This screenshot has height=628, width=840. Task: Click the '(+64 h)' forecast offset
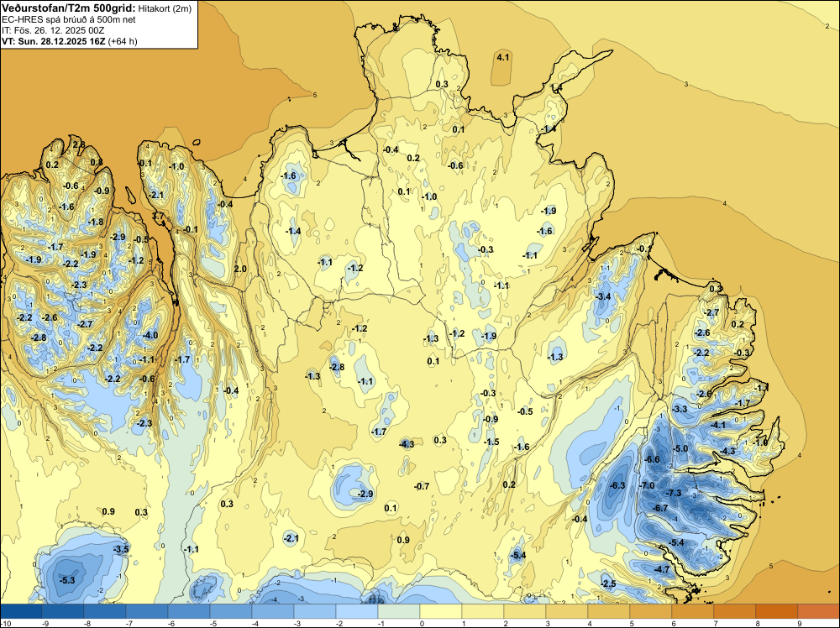coord(123,41)
